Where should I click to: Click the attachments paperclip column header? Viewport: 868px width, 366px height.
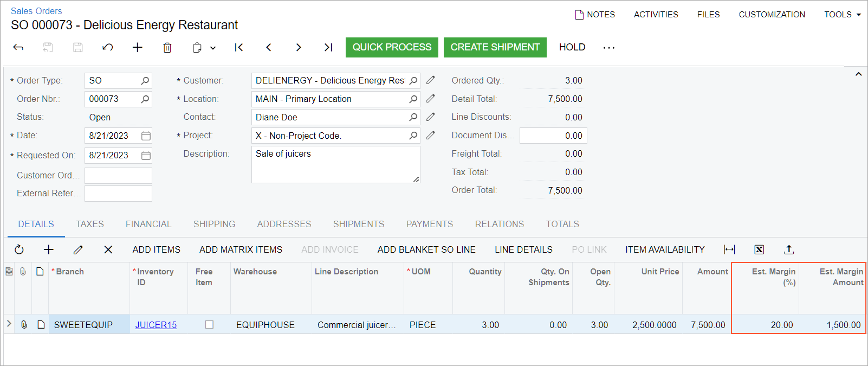pos(23,271)
